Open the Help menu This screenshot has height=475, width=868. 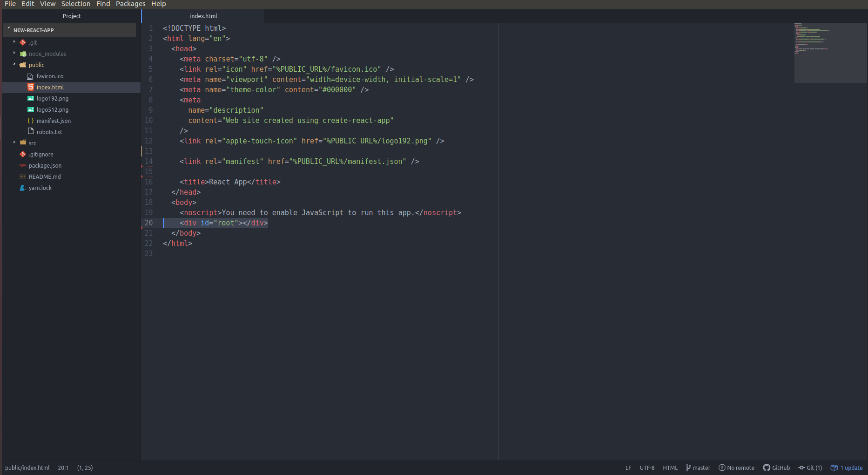(x=159, y=4)
